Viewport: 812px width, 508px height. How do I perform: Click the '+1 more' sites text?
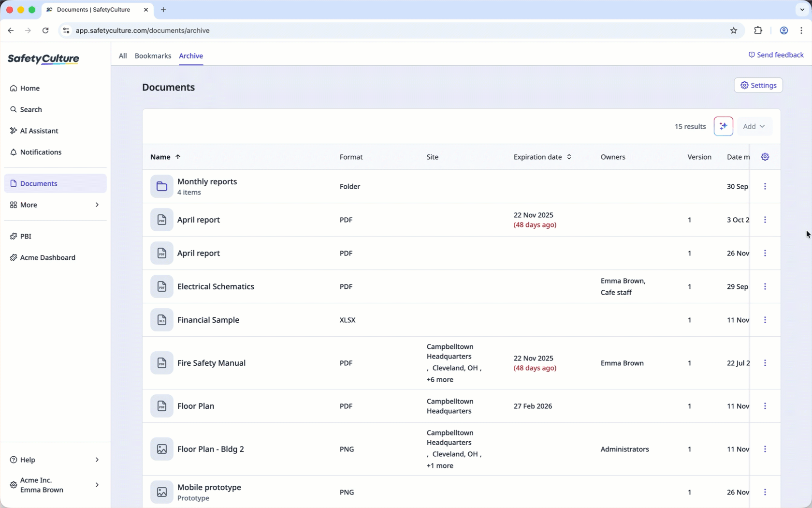(x=440, y=466)
